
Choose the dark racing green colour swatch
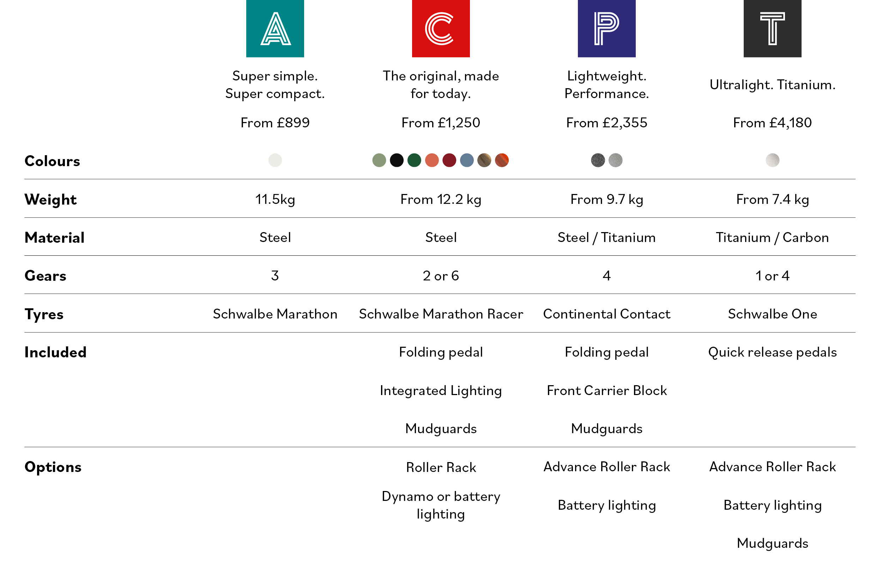(x=415, y=160)
